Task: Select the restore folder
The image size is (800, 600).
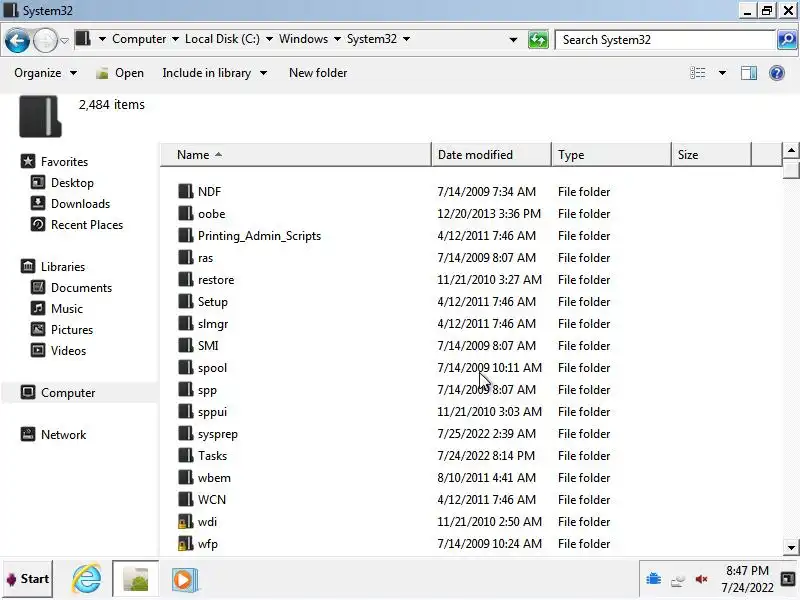Action: 216,280
